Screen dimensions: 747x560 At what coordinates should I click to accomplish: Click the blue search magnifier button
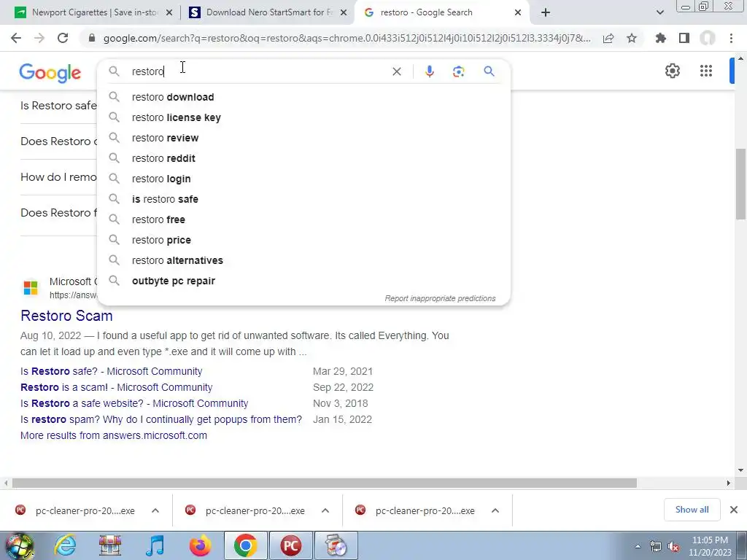pos(489,71)
